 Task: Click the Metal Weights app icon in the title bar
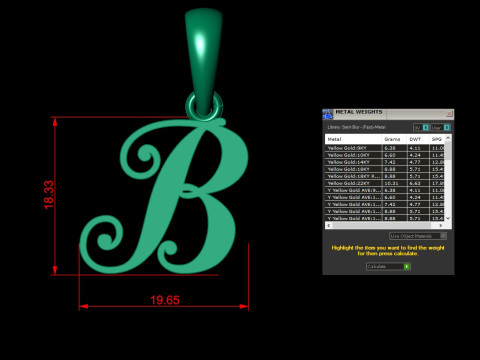[x=328, y=114]
